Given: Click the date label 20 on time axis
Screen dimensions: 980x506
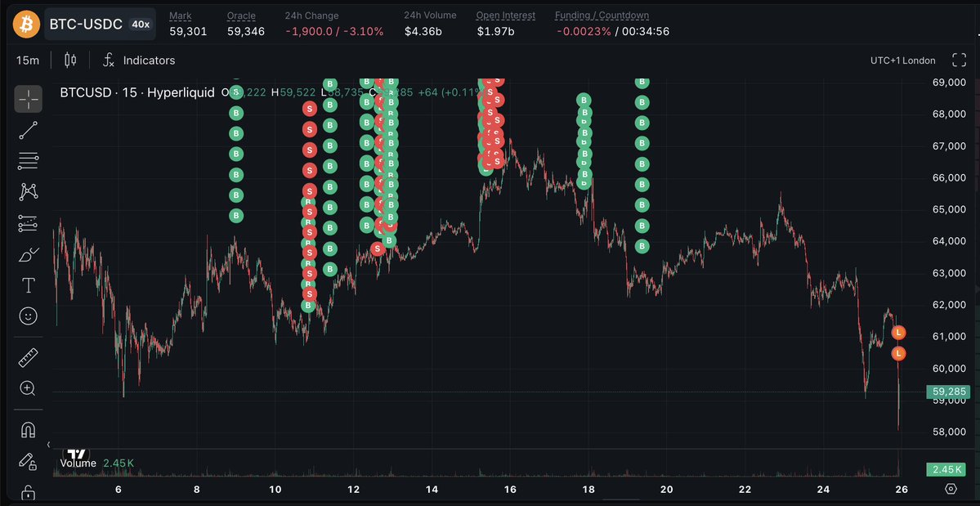Looking at the screenshot, I should pyautogui.click(x=666, y=489).
